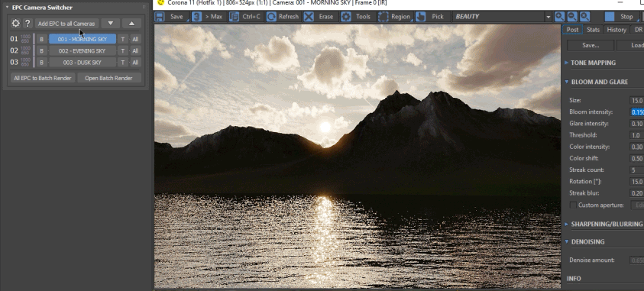644x291 pixels.
Task: Open the question mark help icon
Action: 28,24
